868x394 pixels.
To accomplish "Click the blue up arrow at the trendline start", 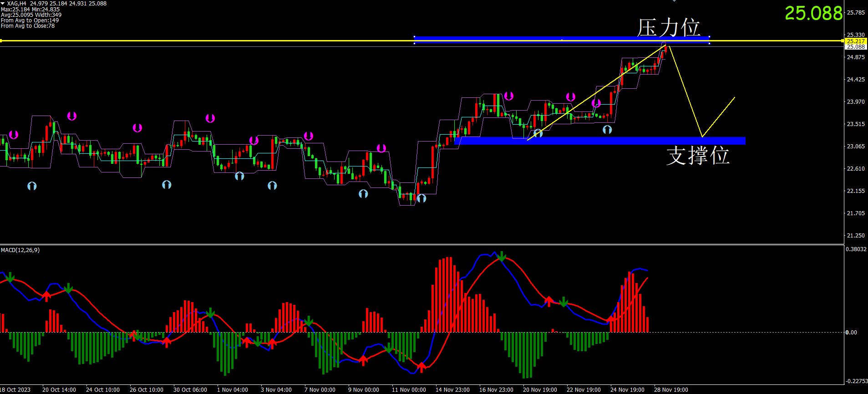I will pos(538,133).
